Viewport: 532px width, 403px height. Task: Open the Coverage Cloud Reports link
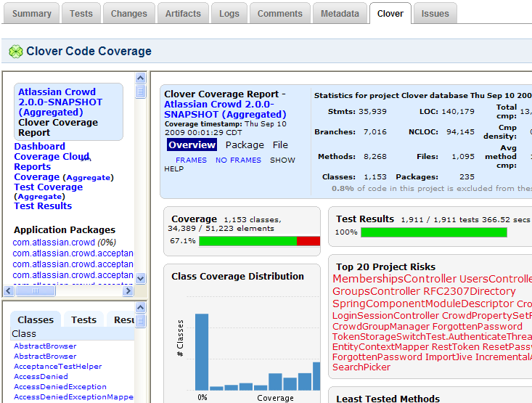click(x=52, y=162)
